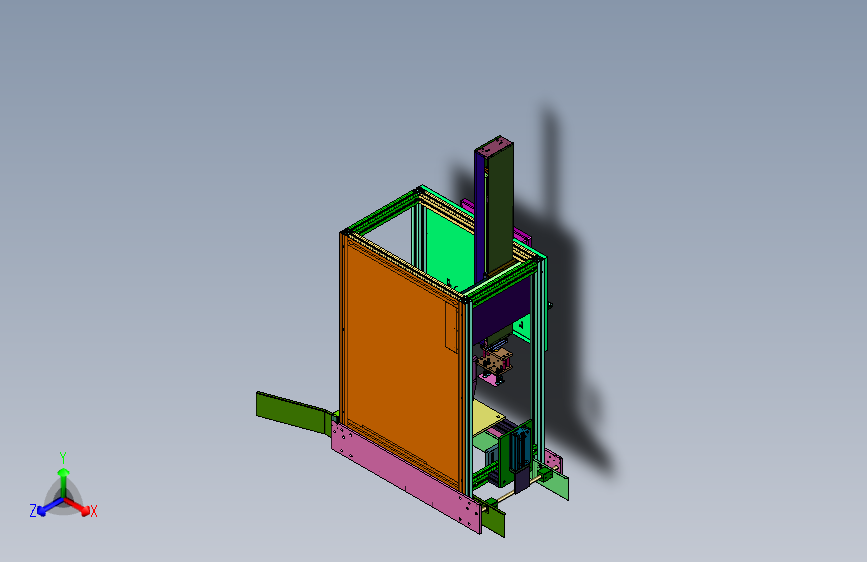Select the pink base plate below the orange panel
This screenshot has width=867, height=562.
[405, 477]
